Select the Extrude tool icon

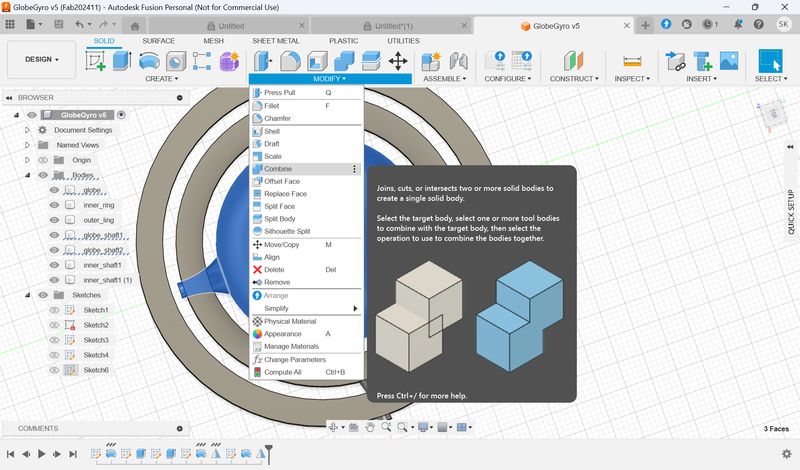[x=122, y=61]
